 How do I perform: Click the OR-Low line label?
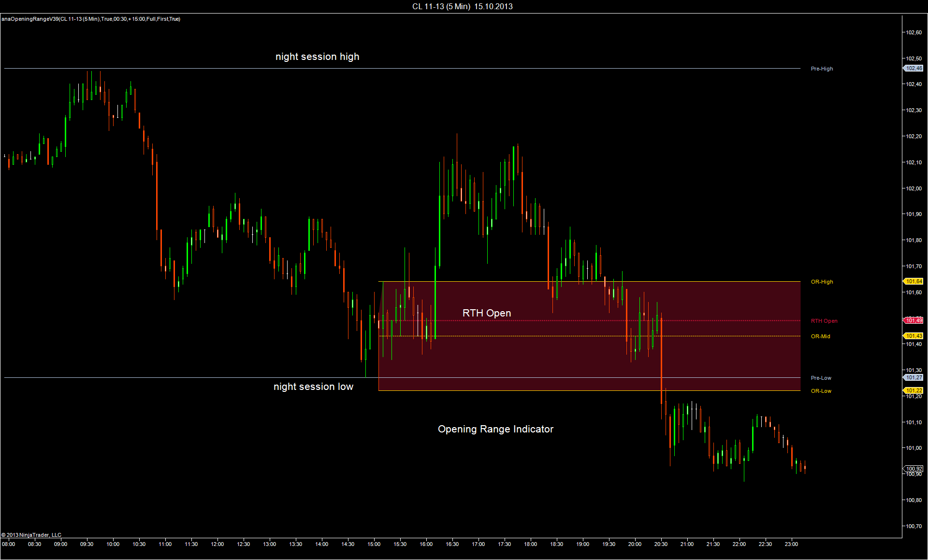[x=821, y=391]
